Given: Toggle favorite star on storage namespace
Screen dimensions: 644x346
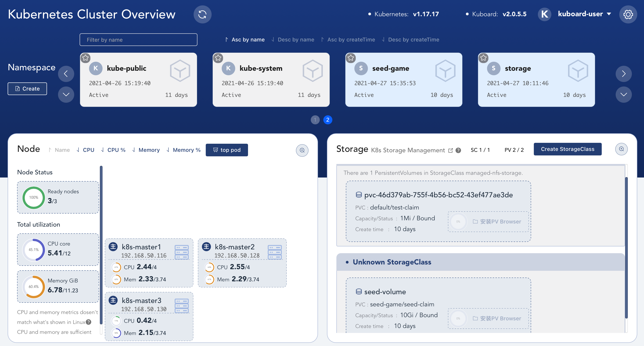Looking at the screenshot, I should (x=483, y=58).
